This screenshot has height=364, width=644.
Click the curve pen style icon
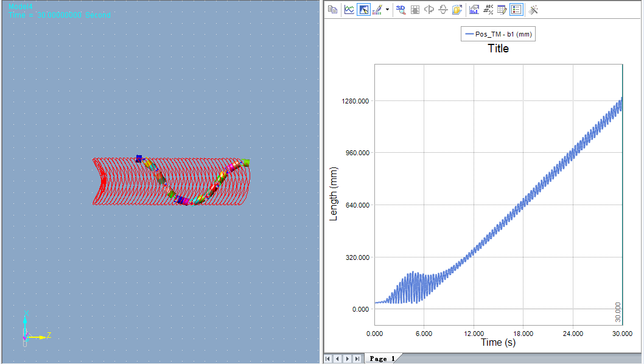[377, 10]
